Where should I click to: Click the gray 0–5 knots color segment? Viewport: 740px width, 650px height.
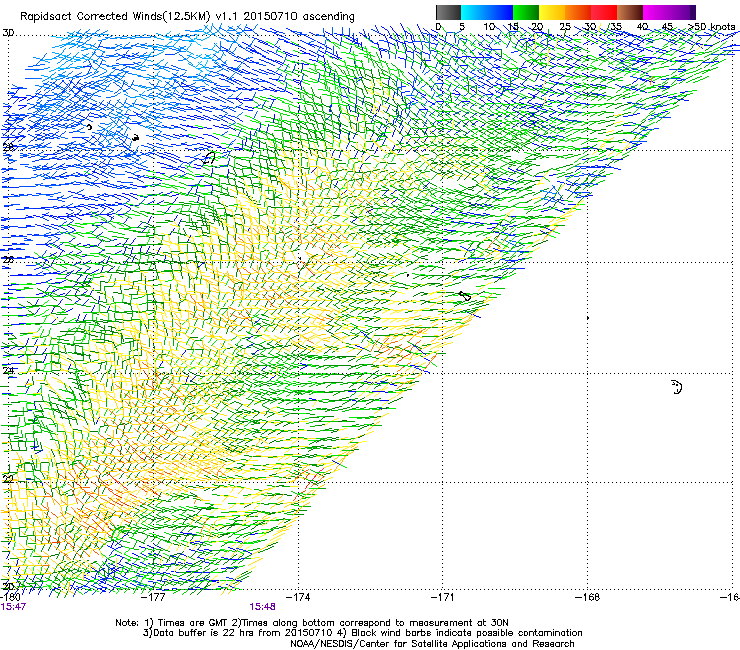448,12
